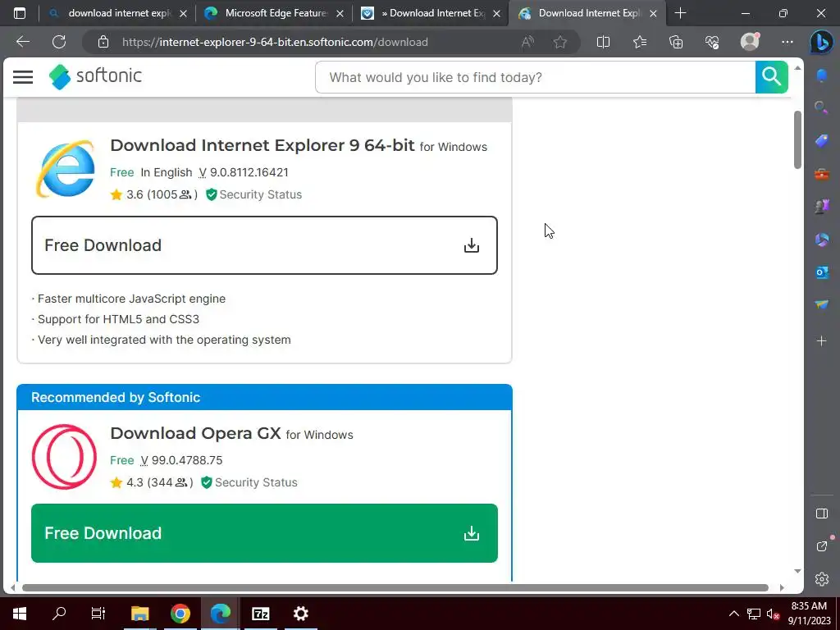This screenshot has width=840, height=630.
Task: Open a new tab with plus button
Action: (680, 13)
